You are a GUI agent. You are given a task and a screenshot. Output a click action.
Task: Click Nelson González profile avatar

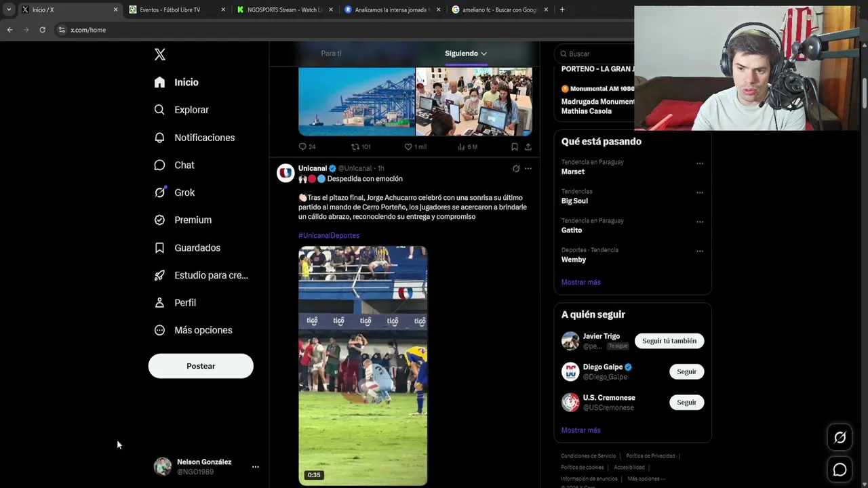point(163,466)
